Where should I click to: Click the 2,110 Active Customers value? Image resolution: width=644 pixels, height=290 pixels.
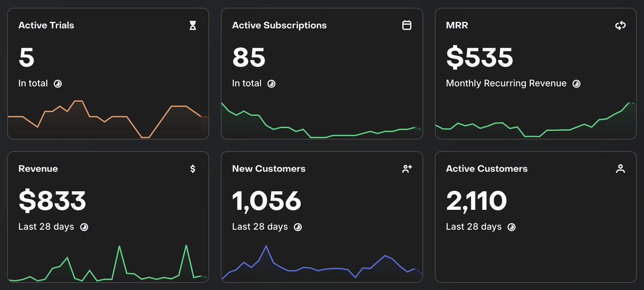[x=477, y=201]
